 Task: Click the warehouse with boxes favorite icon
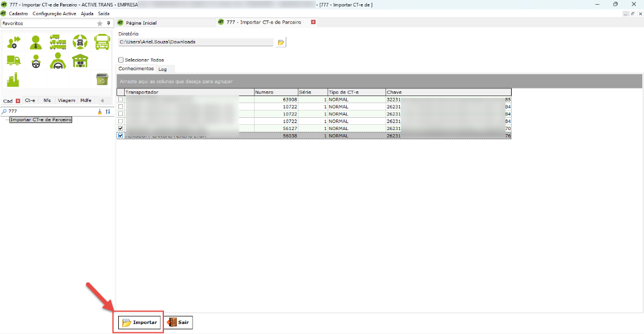point(80,61)
